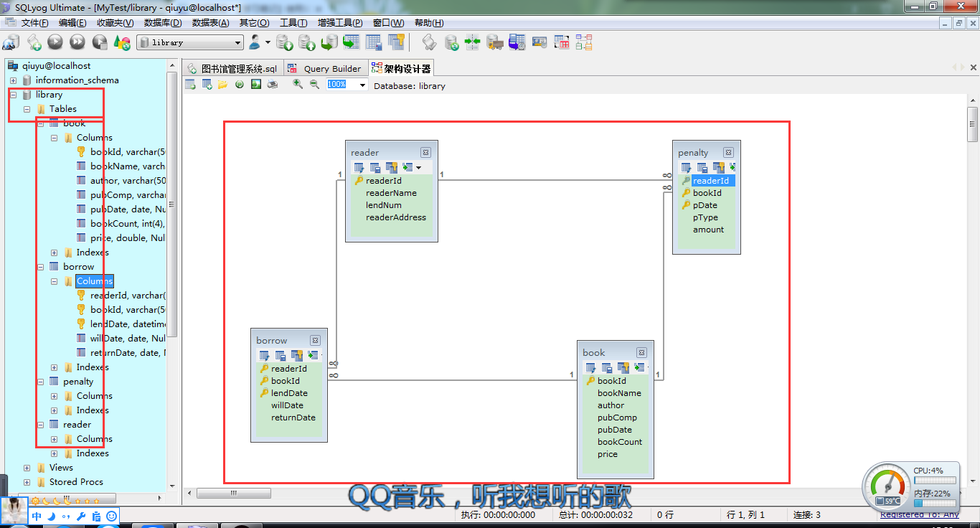The height and width of the screenshot is (528, 980).
Task: Open the library database selector dropdown
Action: 237,42
